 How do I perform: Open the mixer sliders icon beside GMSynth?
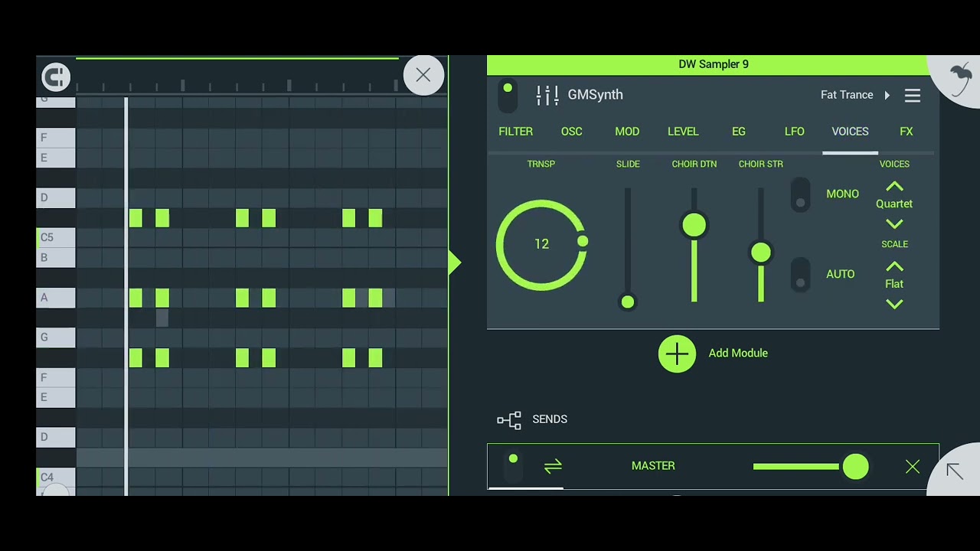coord(547,95)
